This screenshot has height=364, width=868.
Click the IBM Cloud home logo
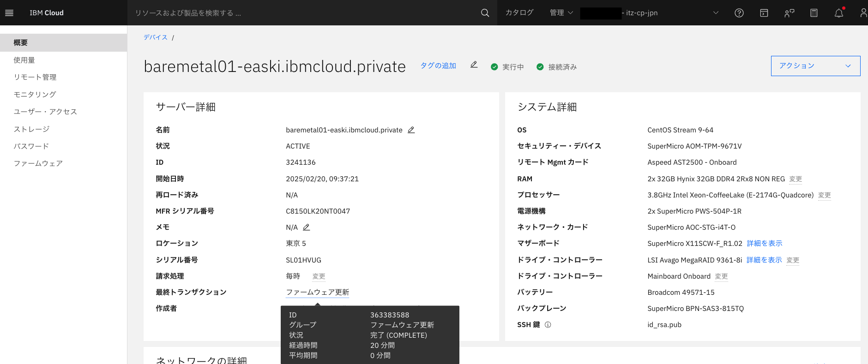(47, 13)
